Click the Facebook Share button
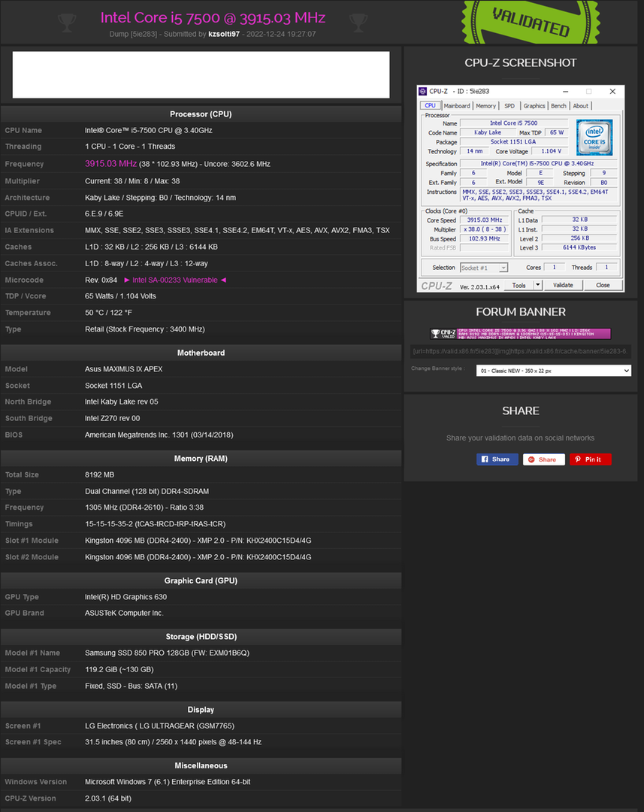The image size is (644, 812). (x=497, y=459)
